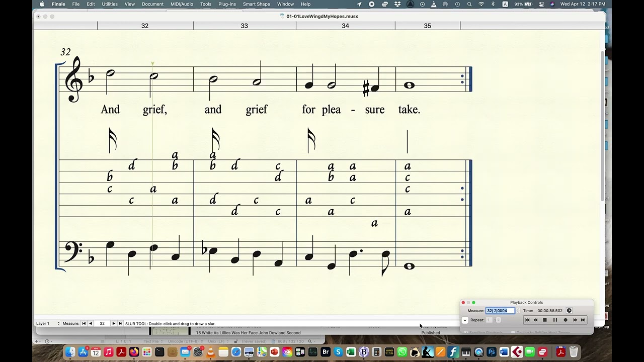Viewport: 644px width, 362px height.
Task: Go to previous measure arrow
Action: tap(91, 323)
